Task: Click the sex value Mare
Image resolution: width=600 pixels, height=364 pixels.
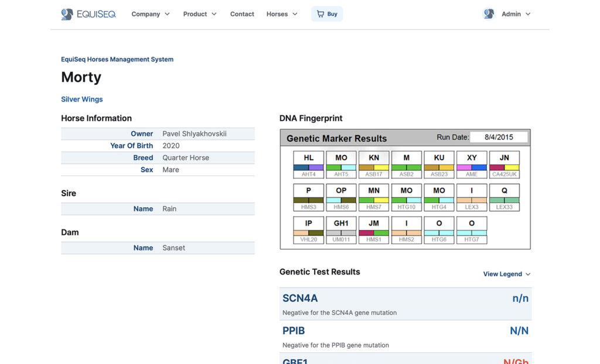Action: [171, 170]
